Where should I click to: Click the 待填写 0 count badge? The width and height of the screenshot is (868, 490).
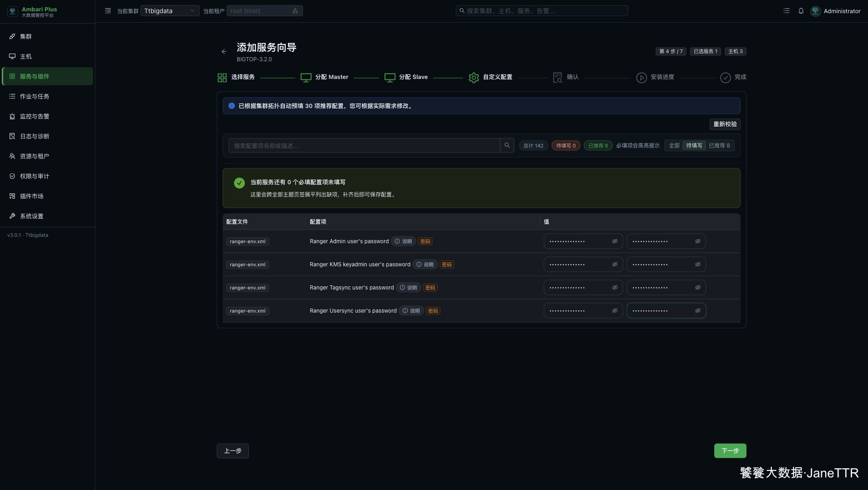[x=566, y=146]
